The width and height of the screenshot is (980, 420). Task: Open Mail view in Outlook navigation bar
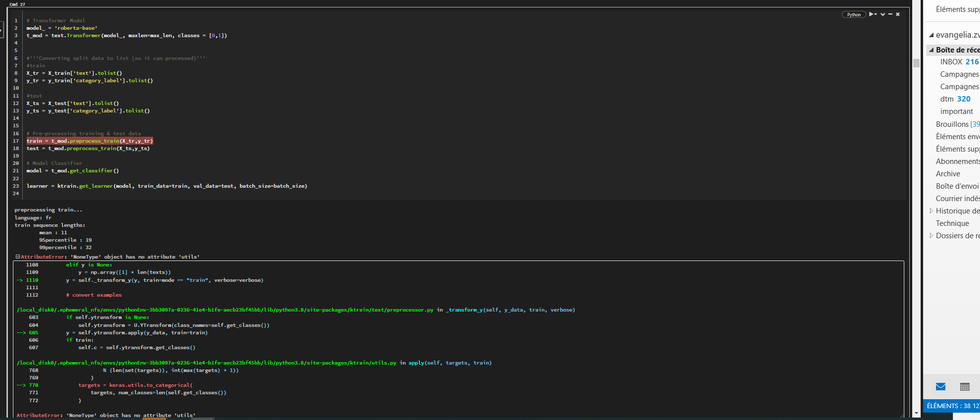[x=941, y=387]
